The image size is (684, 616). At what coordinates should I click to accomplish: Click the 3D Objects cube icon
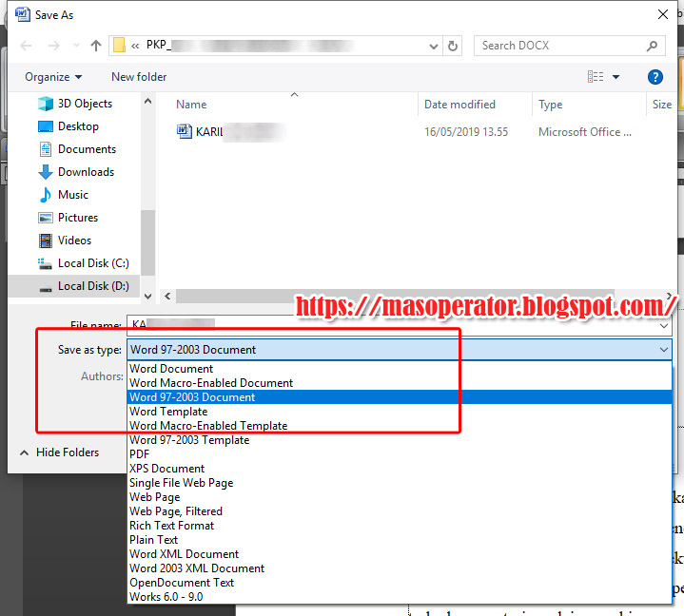click(46, 104)
